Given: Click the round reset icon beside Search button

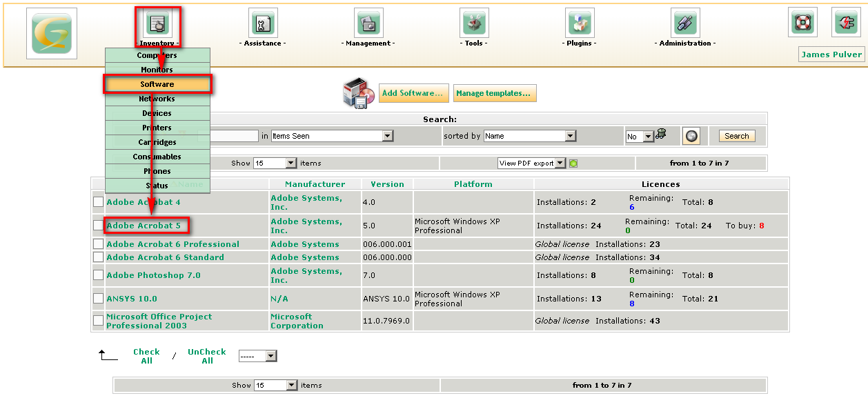Looking at the screenshot, I should click(x=691, y=136).
